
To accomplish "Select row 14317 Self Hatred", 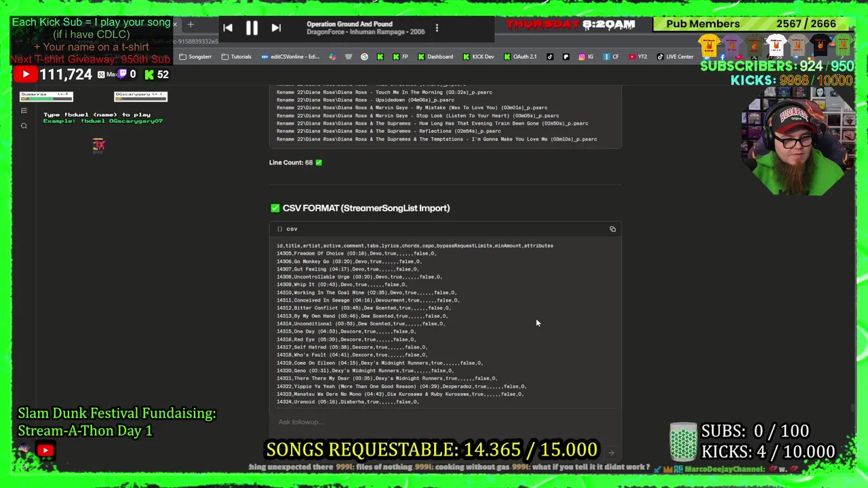I will tap(352, 347).
